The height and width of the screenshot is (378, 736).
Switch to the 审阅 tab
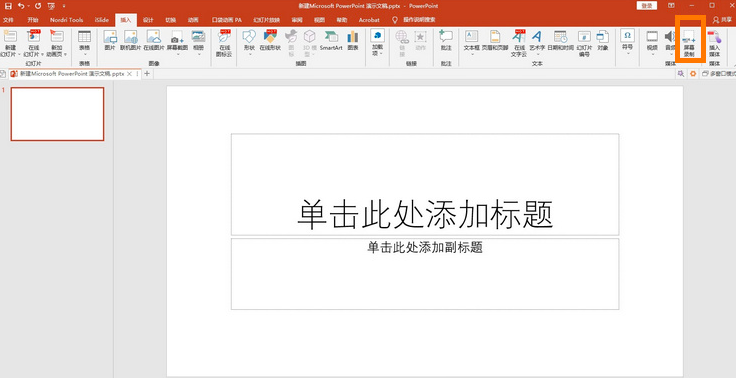[x=297, y=20]
